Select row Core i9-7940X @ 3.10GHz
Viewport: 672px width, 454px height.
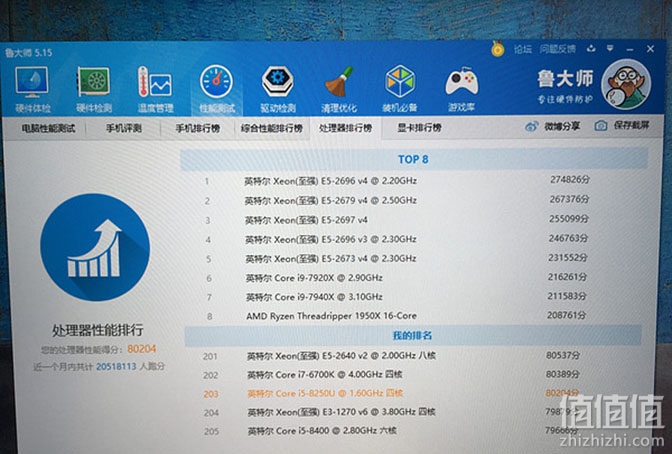pyautogui.click(x=397, y=297)
